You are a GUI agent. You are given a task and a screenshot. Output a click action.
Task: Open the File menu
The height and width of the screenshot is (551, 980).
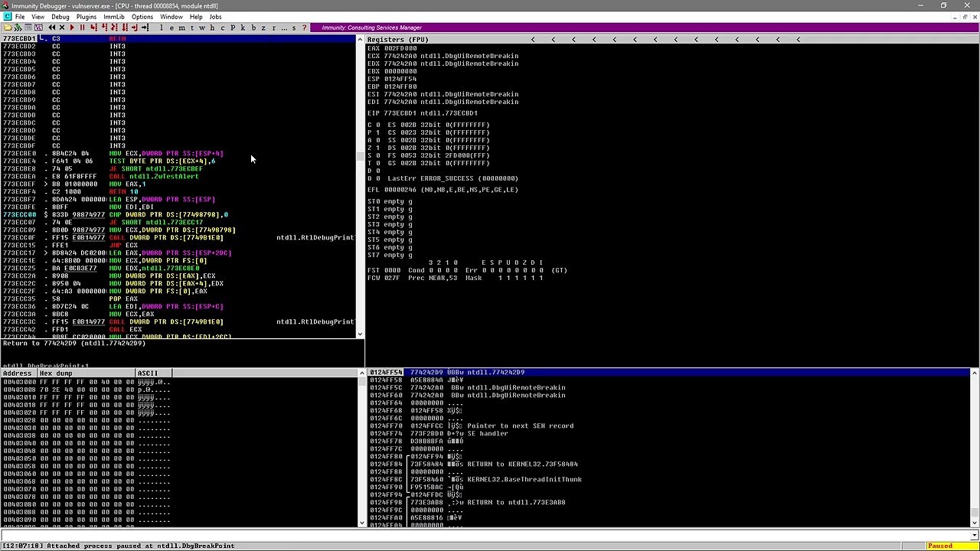[x=20, y=17]
